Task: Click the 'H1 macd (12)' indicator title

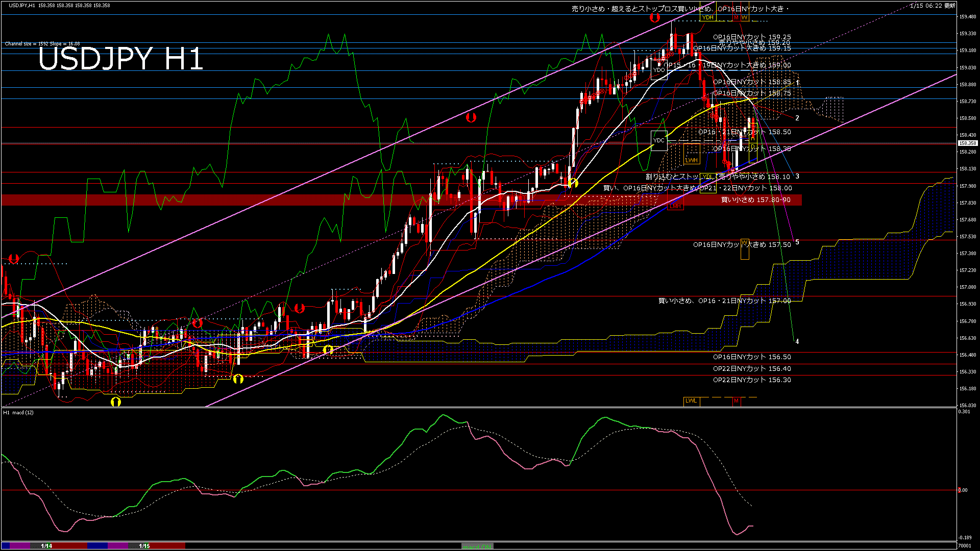Action: click(x=18, y=412)
